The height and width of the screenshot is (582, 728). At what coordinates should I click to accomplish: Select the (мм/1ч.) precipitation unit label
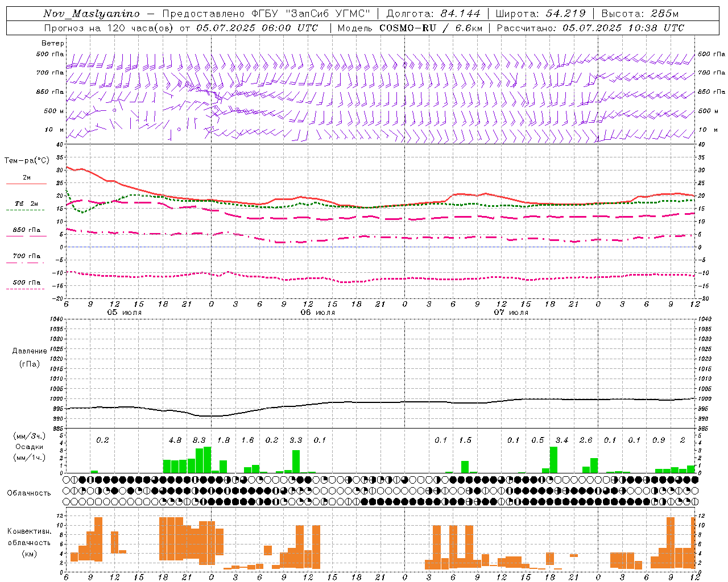(30, 458)
